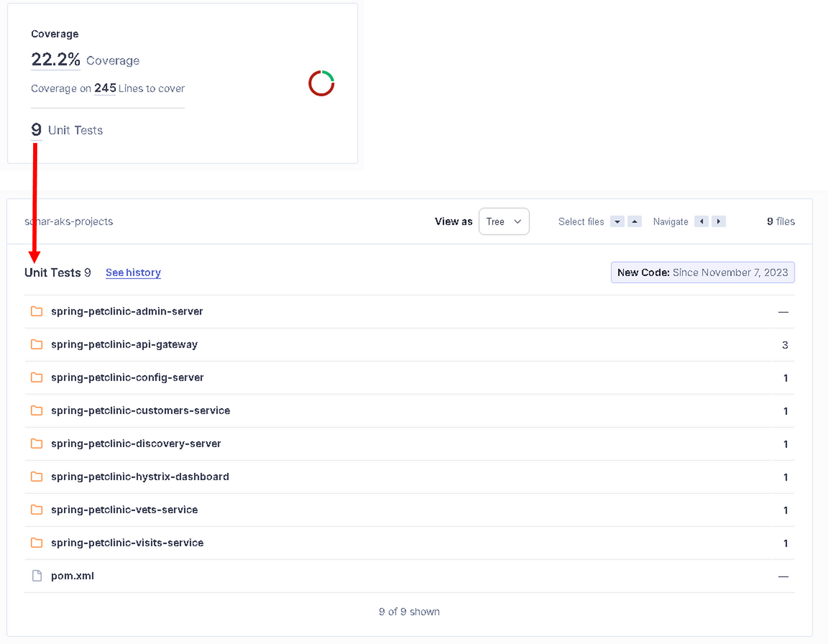
Task: Click the test count 3 for api-gateway
Action: 785,345
